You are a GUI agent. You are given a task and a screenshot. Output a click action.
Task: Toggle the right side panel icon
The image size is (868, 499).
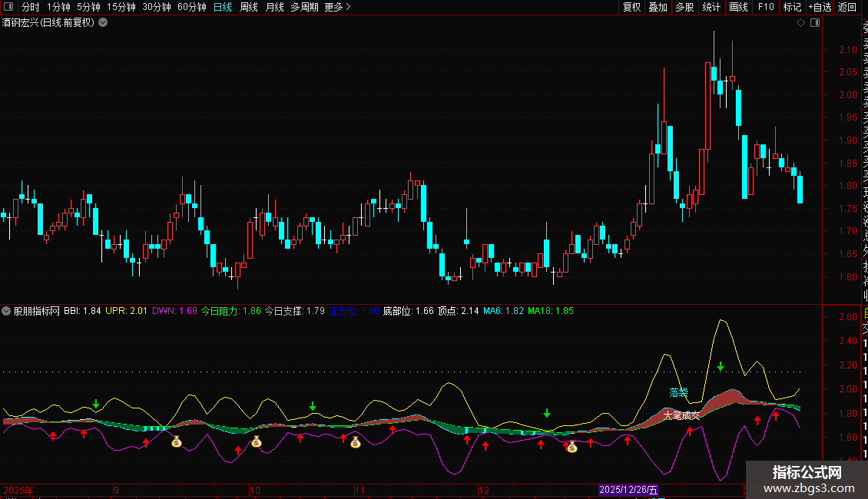coord(815,23)
